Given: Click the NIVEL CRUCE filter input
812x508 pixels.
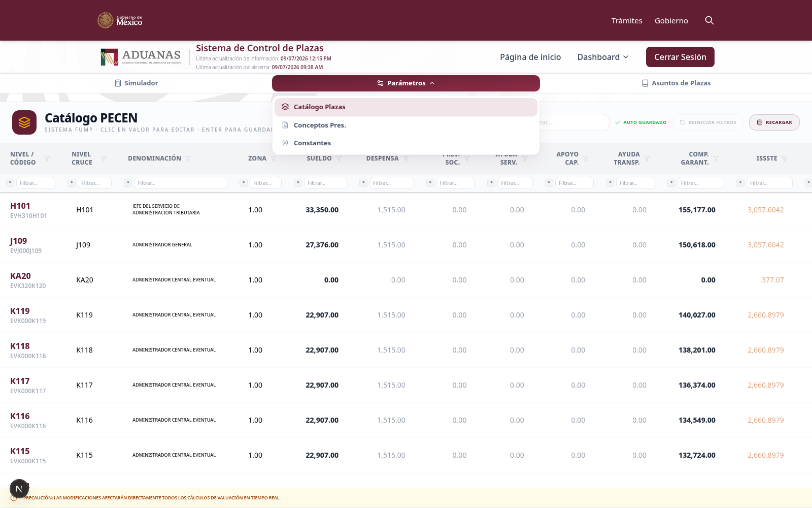Looking at the screenshot, I should point(94,183).
